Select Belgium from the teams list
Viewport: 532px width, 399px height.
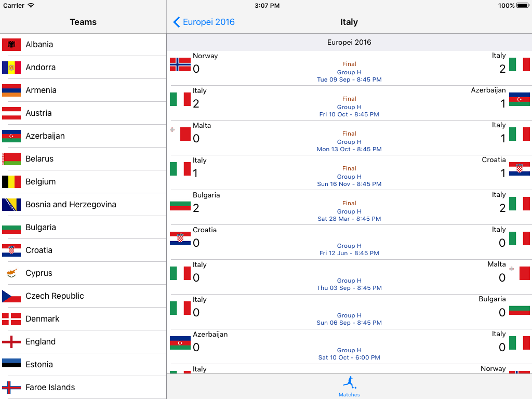[x=83, y=181]
